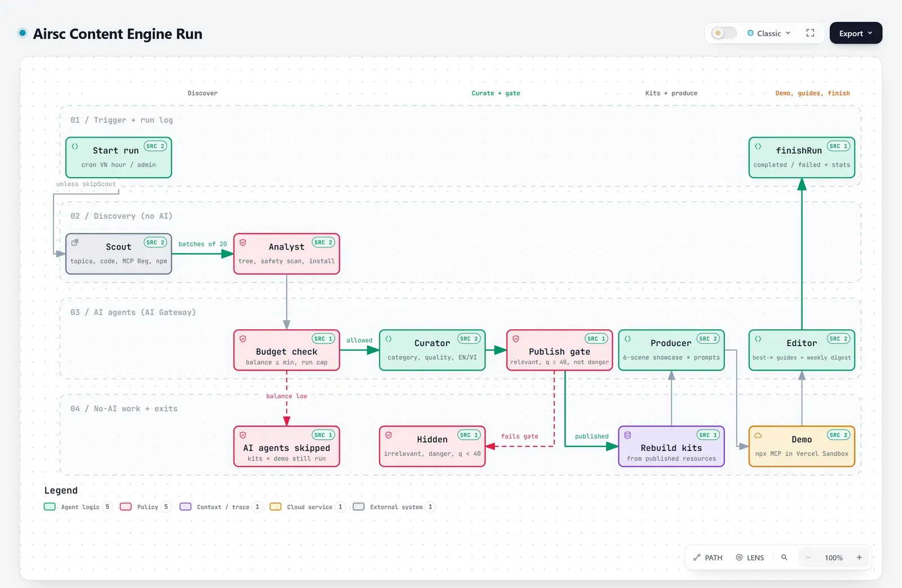902x588 pixels.
Task: Click shield icon on Analyst node
Action: coord(243,242)
